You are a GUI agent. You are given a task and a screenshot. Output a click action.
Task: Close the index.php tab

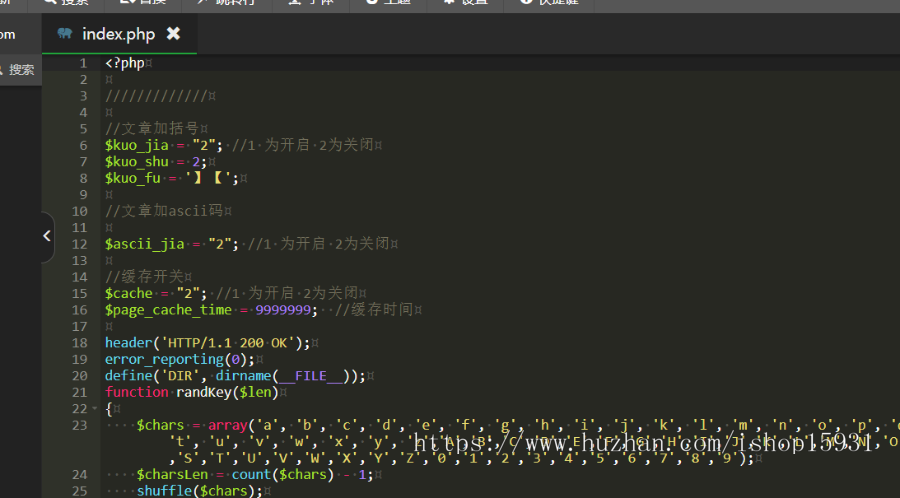[173, 34]
